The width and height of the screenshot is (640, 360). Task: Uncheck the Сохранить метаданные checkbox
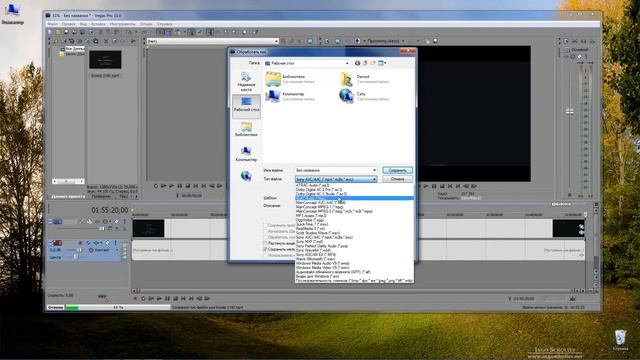pyautogui.click(x=265, y=249)
